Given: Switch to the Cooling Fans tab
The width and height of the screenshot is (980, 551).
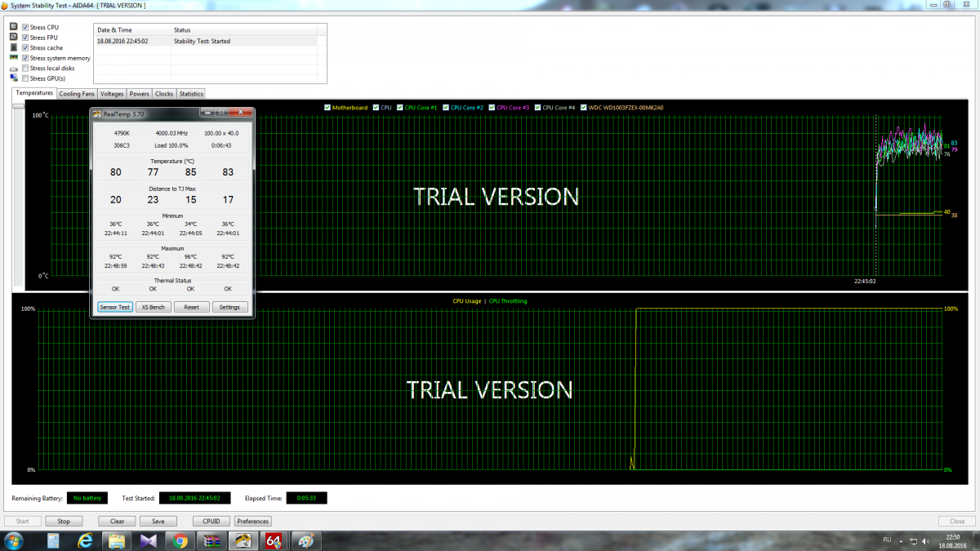Looking at the screenshot, I should tap(77, 94).
